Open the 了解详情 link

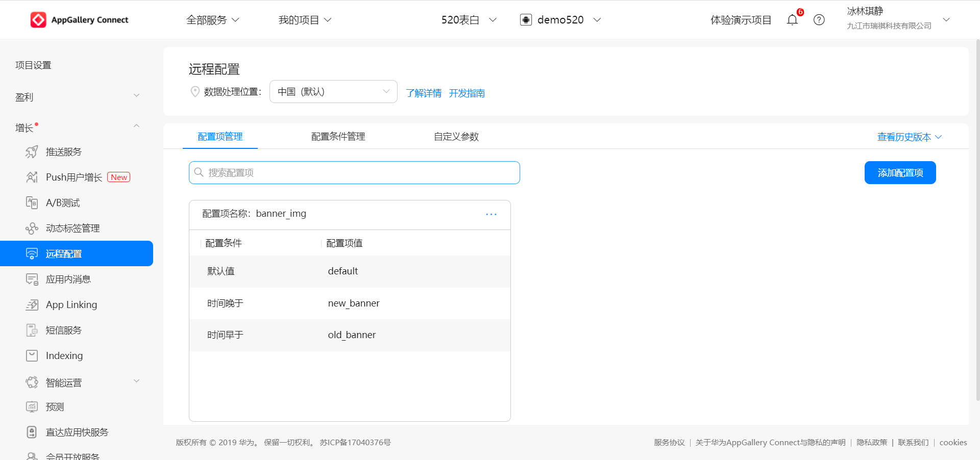pyautogui.click(x=424, y=93)
